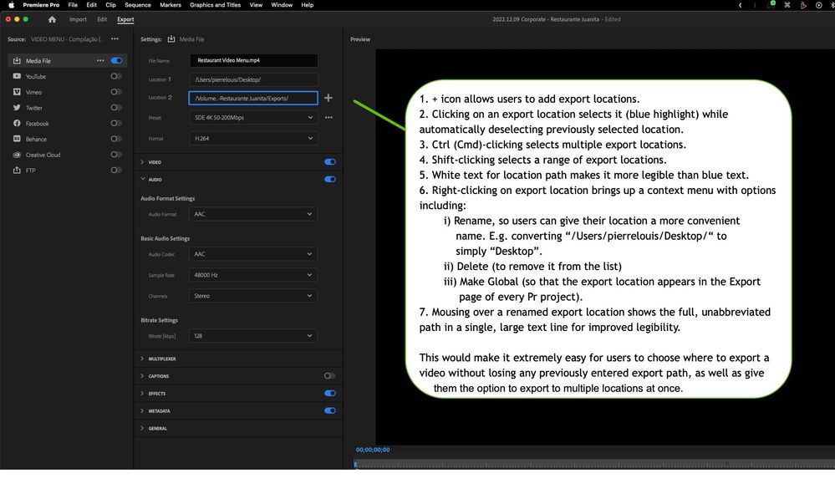Click the preview timeline scrub bar
The height and width of the screenshot is (504, 835).
[x=593, y=465]
